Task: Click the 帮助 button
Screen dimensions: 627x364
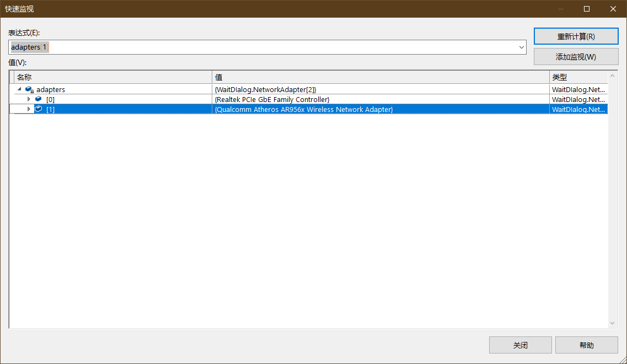Action: click(x=587, y=345)
